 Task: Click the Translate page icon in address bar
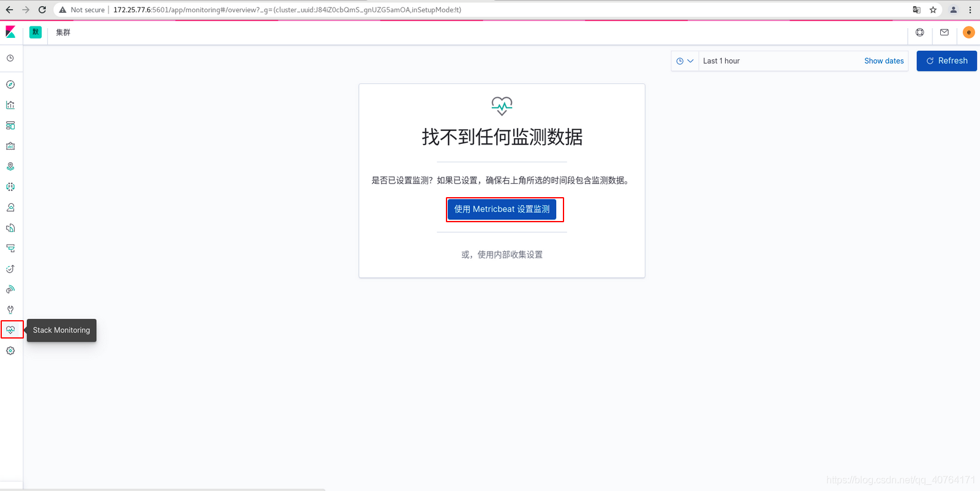(916, 10)
